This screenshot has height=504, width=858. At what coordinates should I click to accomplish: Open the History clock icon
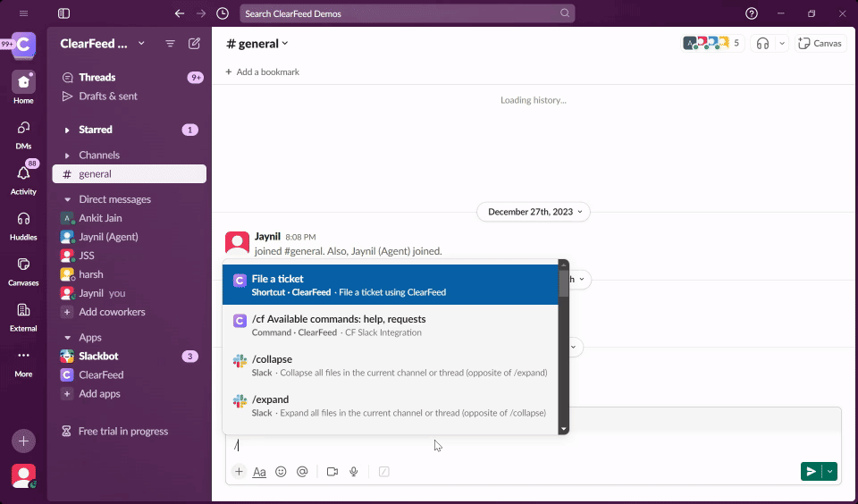click(223, 13)
